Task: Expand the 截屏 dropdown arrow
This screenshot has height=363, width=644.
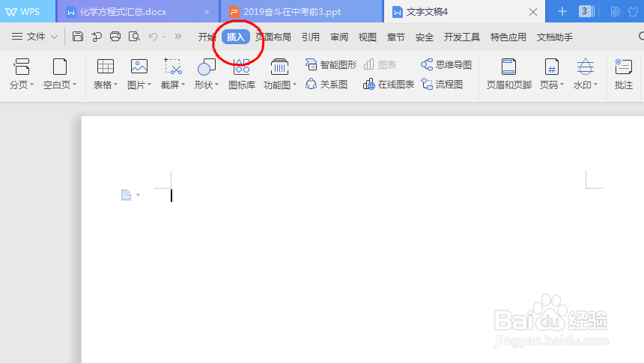Action: pyautogui.click(x=183, y=85)
